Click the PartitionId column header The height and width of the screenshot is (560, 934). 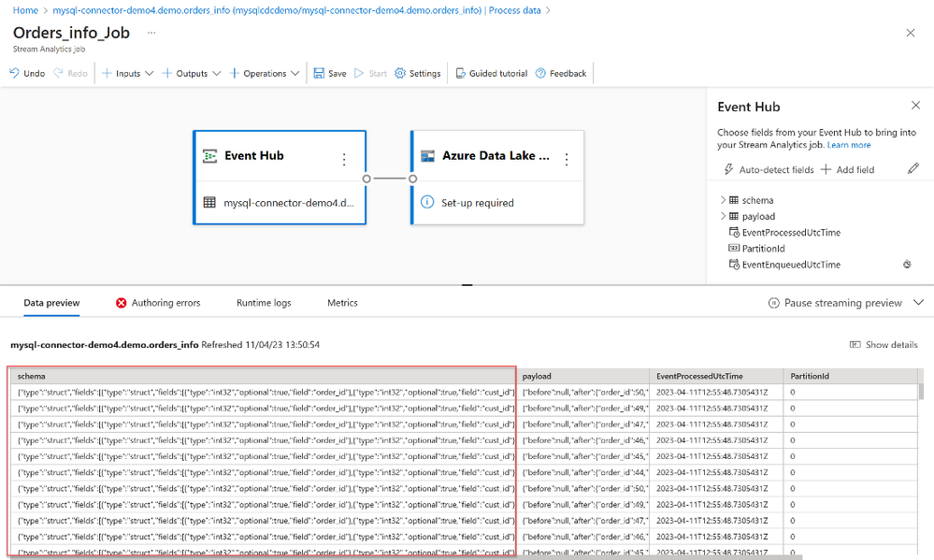point(851,376)
